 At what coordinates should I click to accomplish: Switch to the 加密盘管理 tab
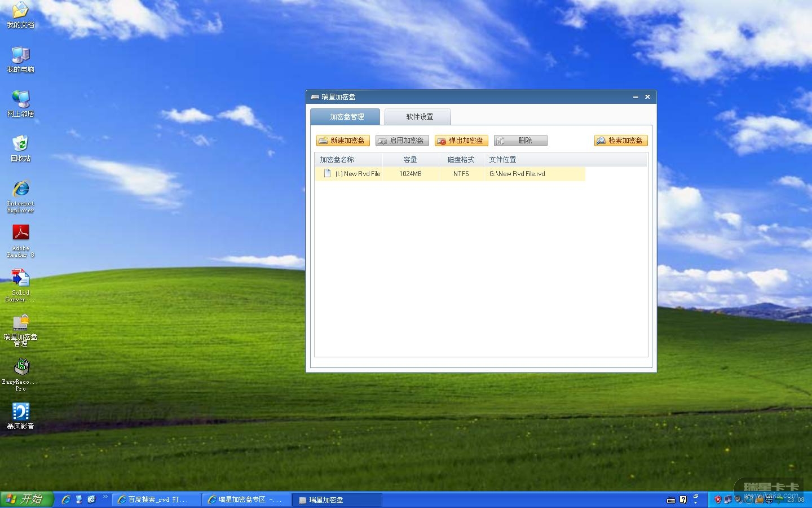click(345, 117)
